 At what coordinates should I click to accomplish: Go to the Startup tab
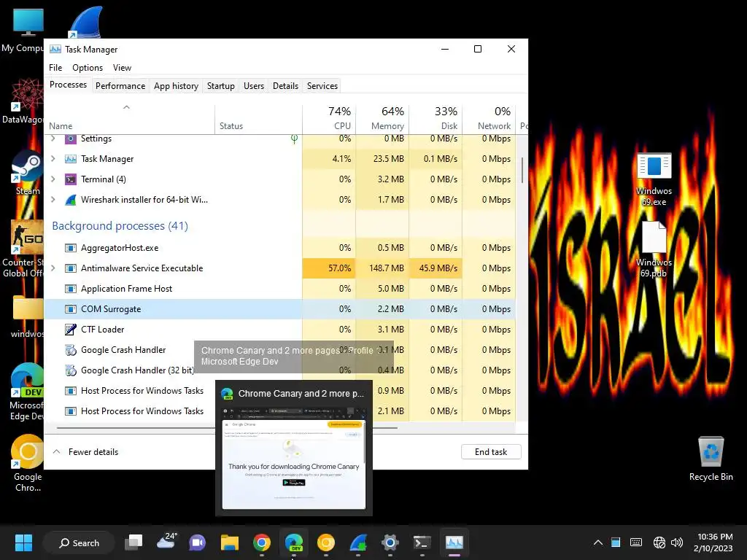coord(220,86)
